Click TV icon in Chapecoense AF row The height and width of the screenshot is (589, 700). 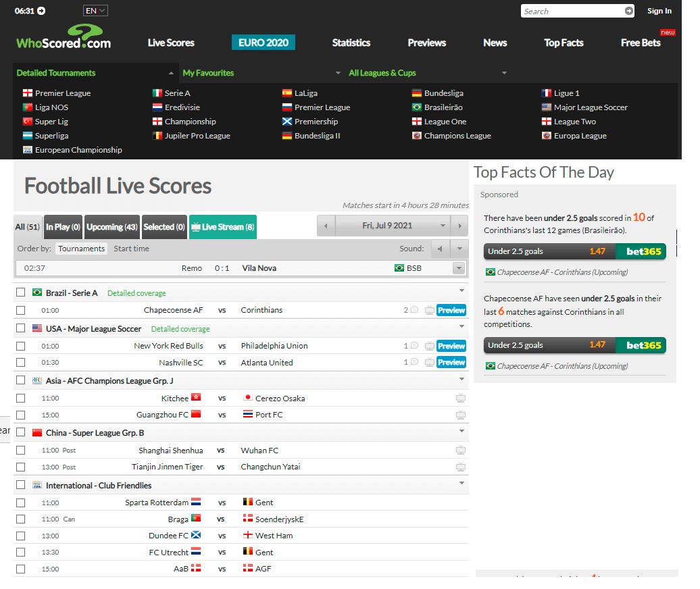point(430,310)
